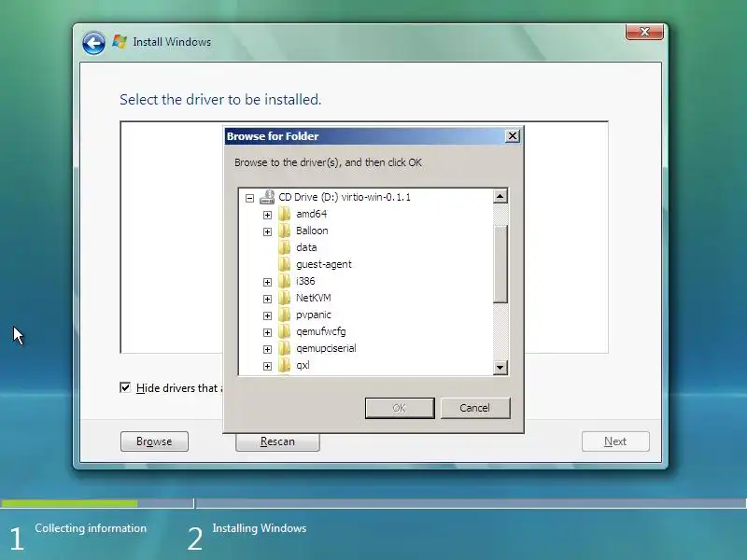
Task: Click the qxl folder icon
Action: point(285,365)
